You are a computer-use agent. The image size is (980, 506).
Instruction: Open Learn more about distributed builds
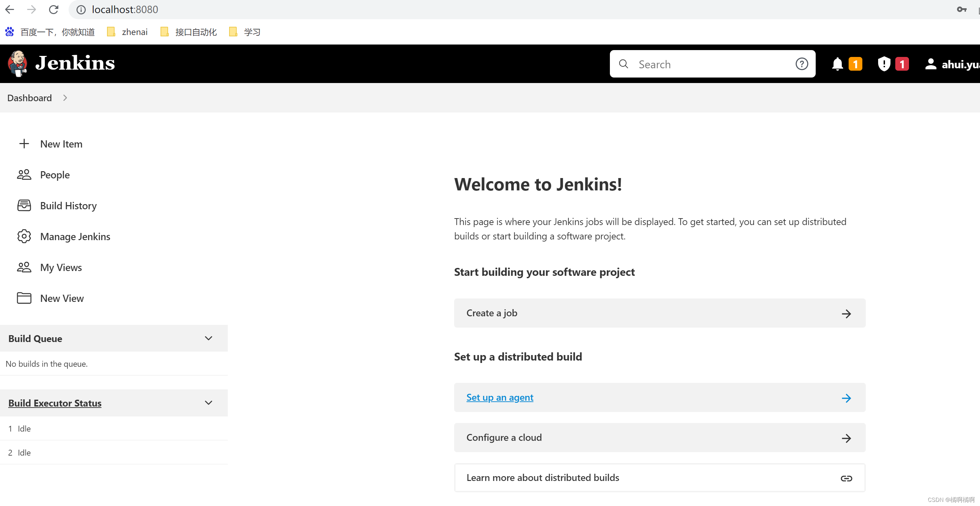[659, 478]
